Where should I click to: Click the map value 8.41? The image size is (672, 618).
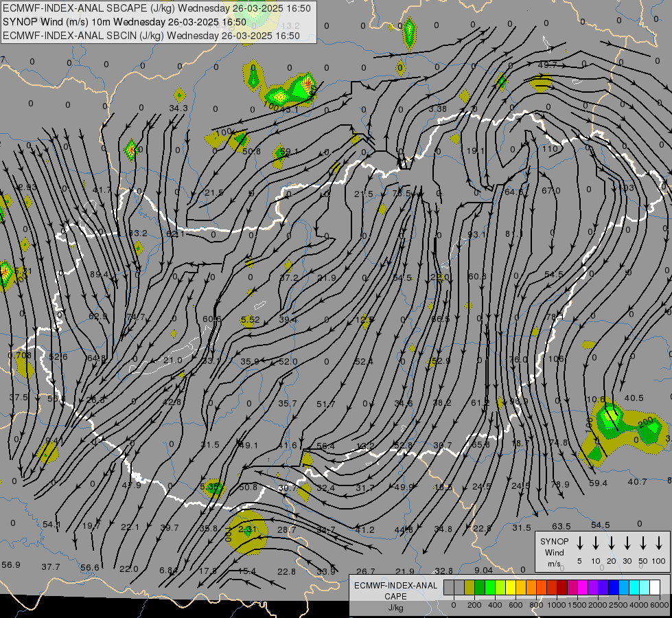tap(54, 442)
